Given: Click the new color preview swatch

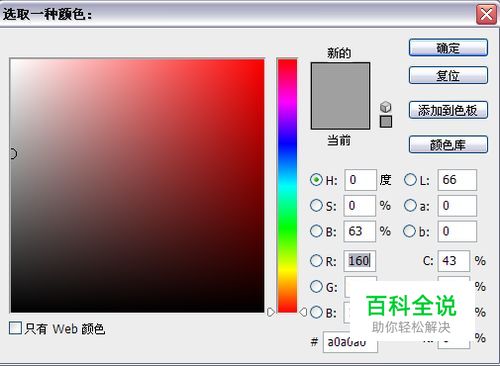Looking at the screenshot, I should point(340,79).
